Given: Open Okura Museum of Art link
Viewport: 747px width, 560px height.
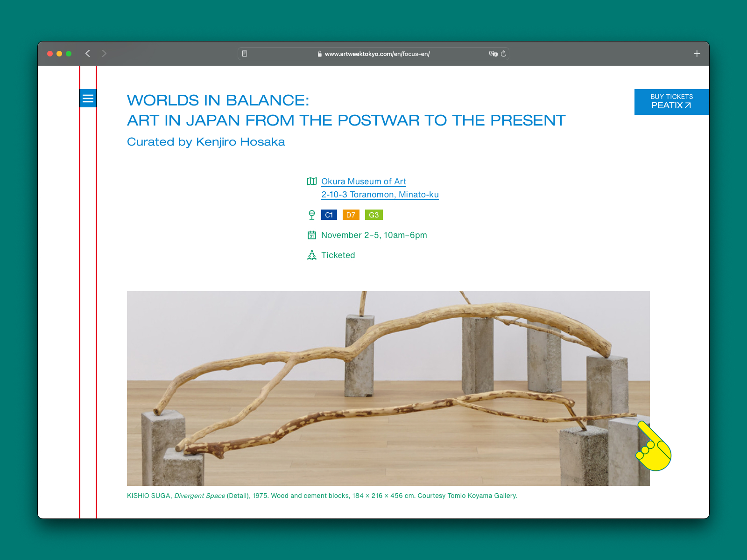Looking at the screenshot, I should click(363, 182).
